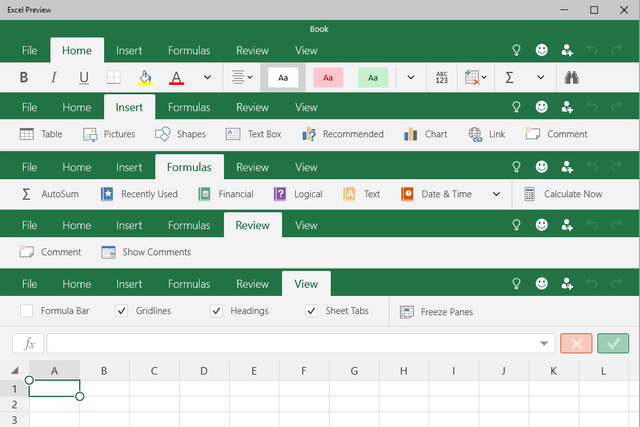Select row header 2
The height and width of the screenshot is (427, 640).
click(x=14, y=404)
